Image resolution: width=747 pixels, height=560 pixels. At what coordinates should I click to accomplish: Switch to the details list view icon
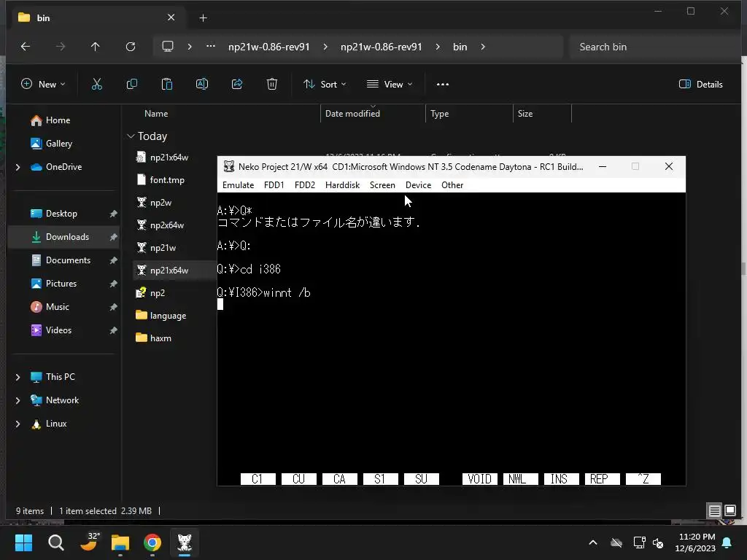(715, 511)
